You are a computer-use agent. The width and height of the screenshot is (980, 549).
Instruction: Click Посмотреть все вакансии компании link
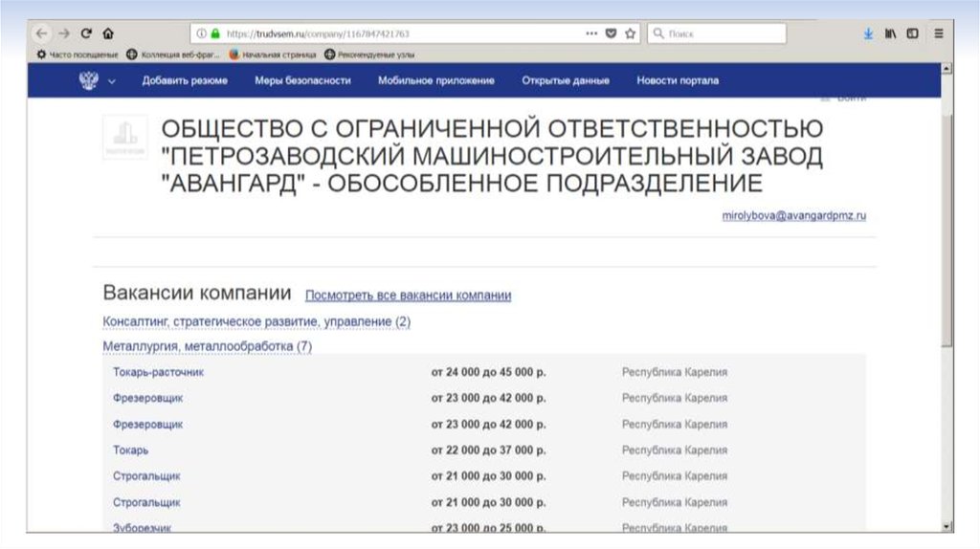point(408,296)
